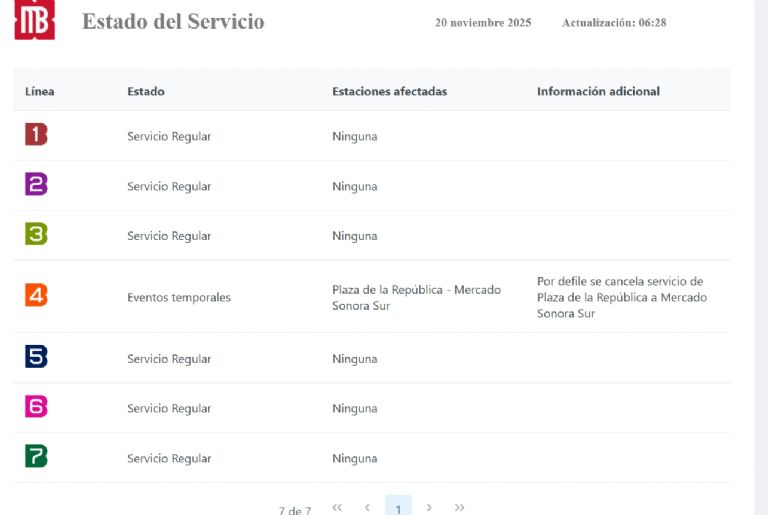Click Plaza de la República affected stations
This screenshot has width=768, height=515.
(416, 297)
